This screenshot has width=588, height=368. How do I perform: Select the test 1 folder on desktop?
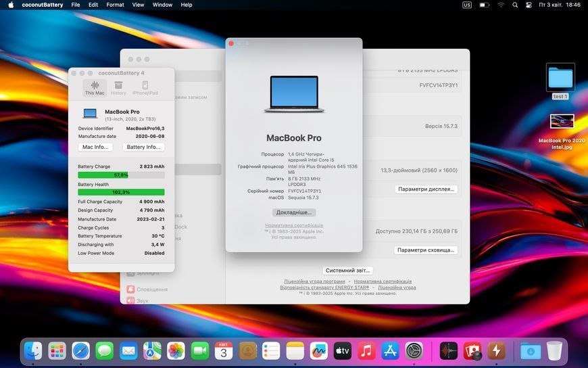tap(560, 81)
